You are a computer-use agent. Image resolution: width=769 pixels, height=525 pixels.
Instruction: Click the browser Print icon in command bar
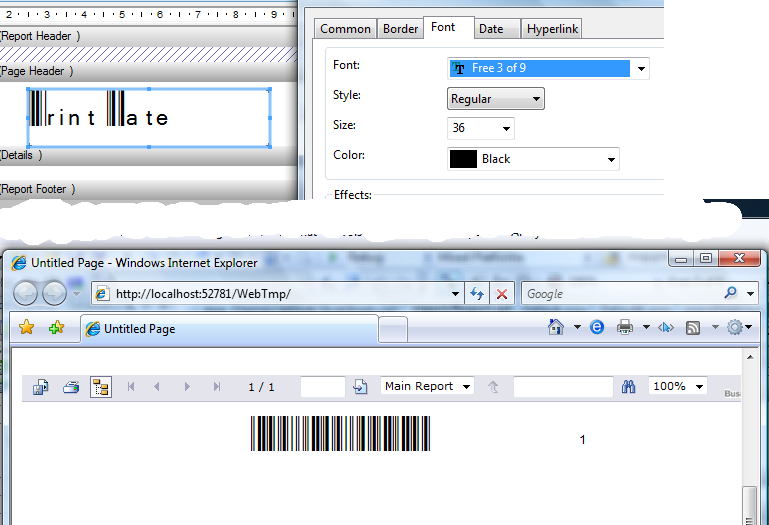(x=625, y=327)
